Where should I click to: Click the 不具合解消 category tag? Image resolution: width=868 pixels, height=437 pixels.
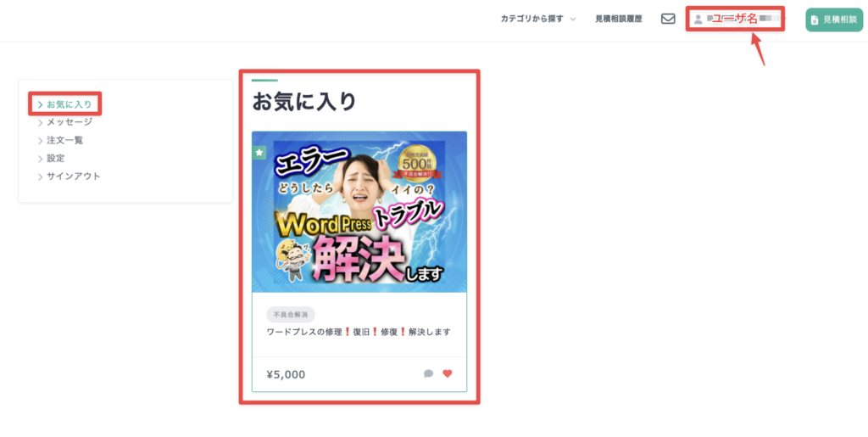pos(291,315)
